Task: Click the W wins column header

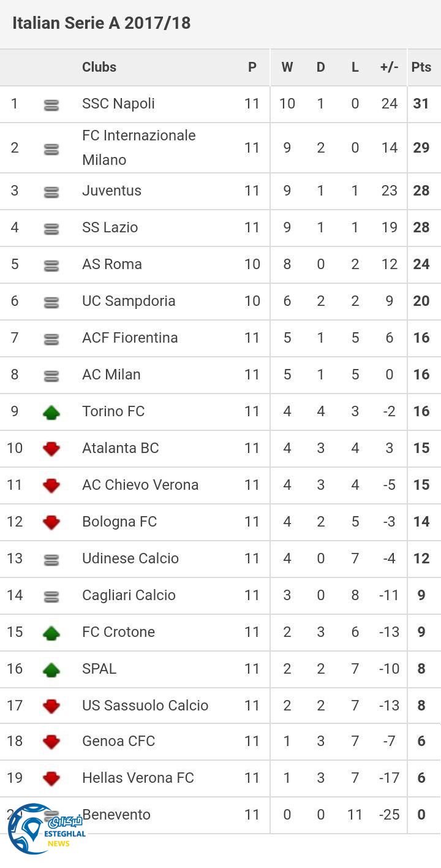Action: click(x=287, y=67)
